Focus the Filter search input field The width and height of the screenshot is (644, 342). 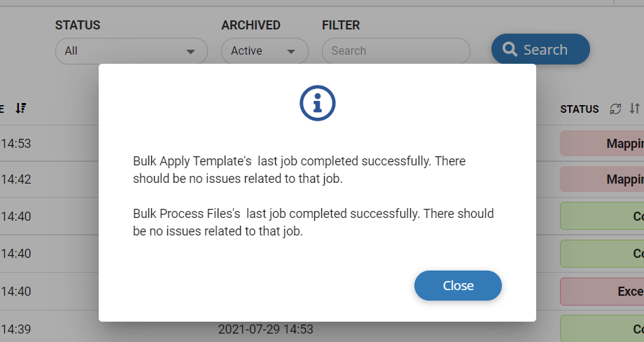pyautogui.click(x=396, y=51)
